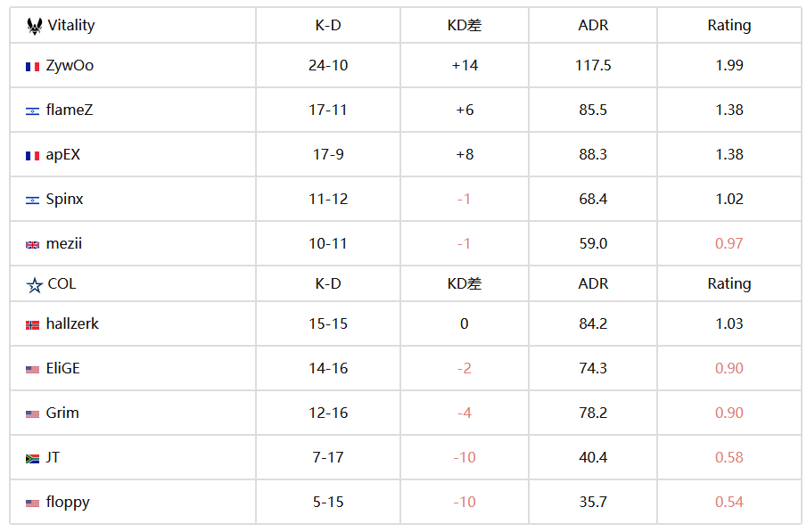807x532 pixels.
Task: Click the US flag beside EliGE
Action: (x=32, y=370)
